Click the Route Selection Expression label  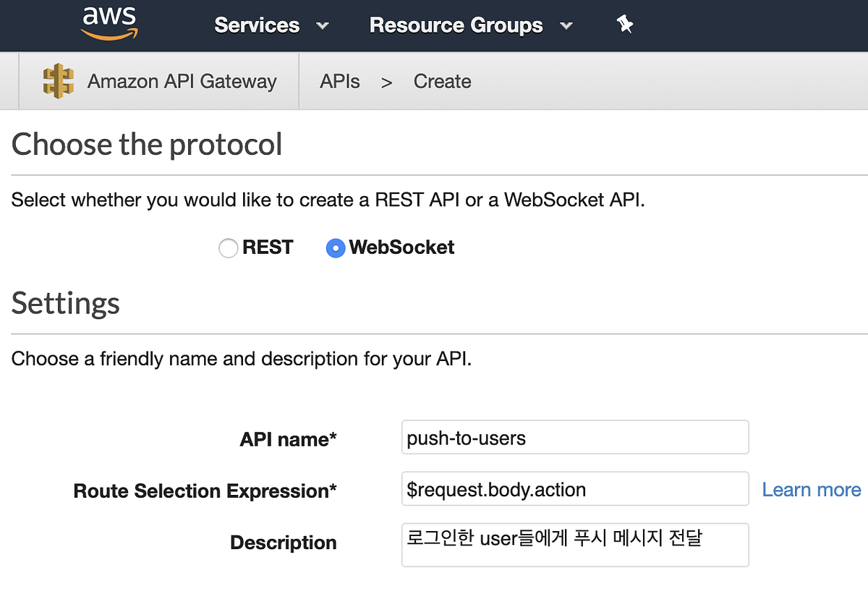click(x=204, y=491)
